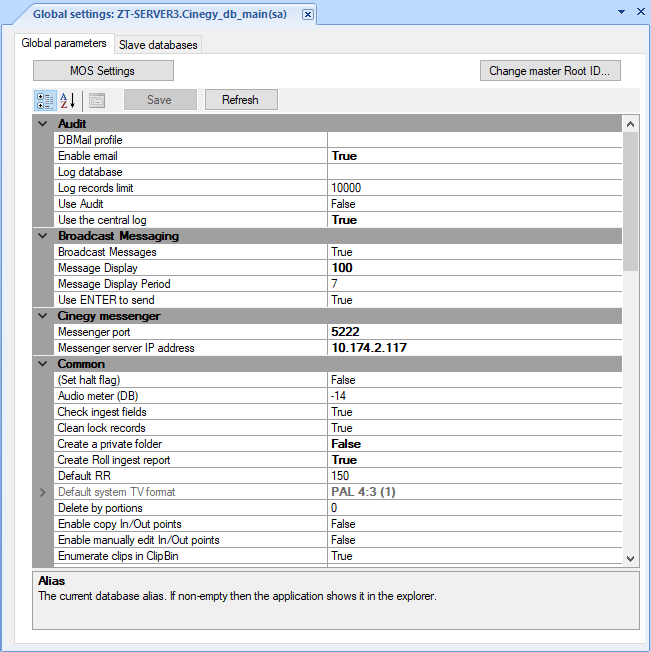
Task: Select the Default RR row
Action: click(338, 476)
